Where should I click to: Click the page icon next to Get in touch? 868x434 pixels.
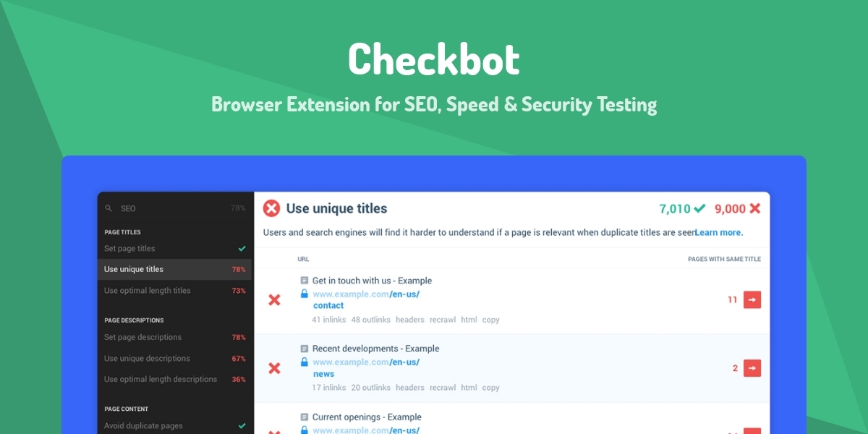tap(305, 281)
